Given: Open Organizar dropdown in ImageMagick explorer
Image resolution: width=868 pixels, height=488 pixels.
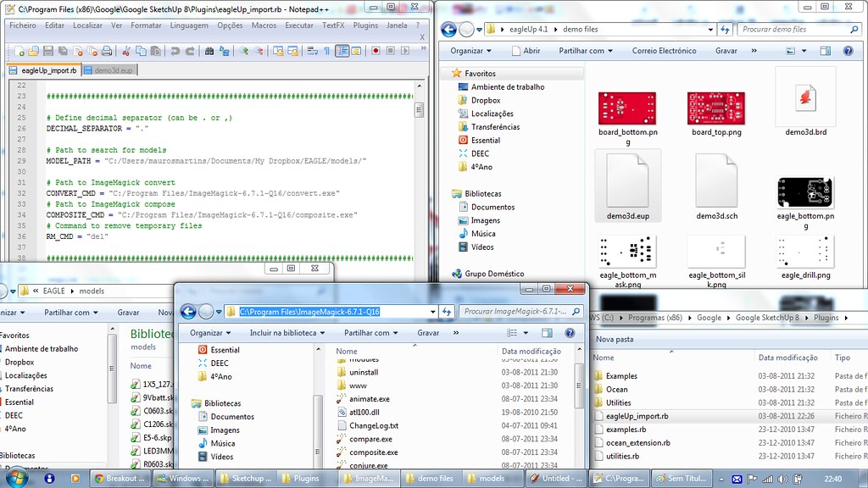Looking at the screenshot, I should coord(210,332).
